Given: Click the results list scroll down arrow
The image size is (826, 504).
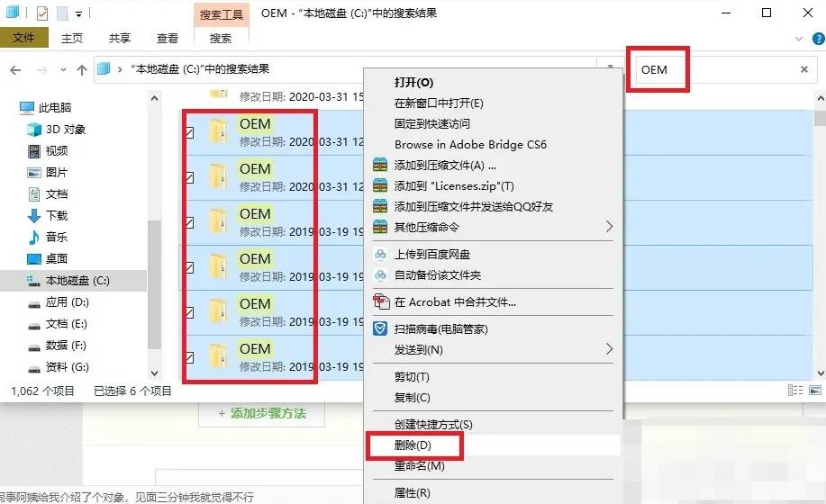Looking at the screenshot, I should (x=821, y=373).
